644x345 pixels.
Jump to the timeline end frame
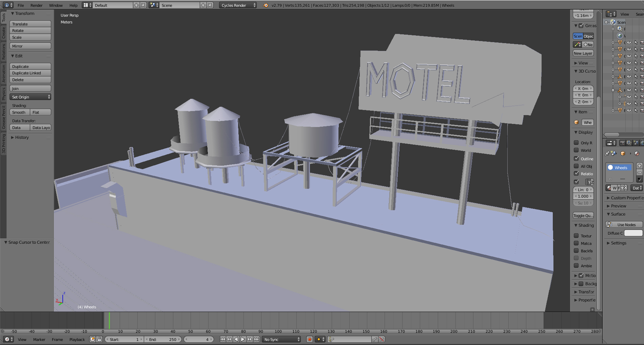pyautogui.click(x=257, y=339)
